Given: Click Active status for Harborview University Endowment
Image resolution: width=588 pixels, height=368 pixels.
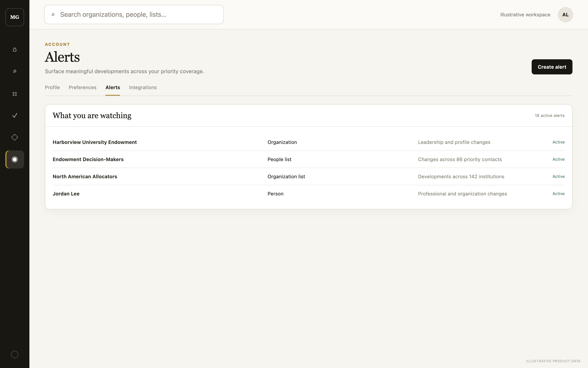Looking at the screenshot, I should pos(558,142).
